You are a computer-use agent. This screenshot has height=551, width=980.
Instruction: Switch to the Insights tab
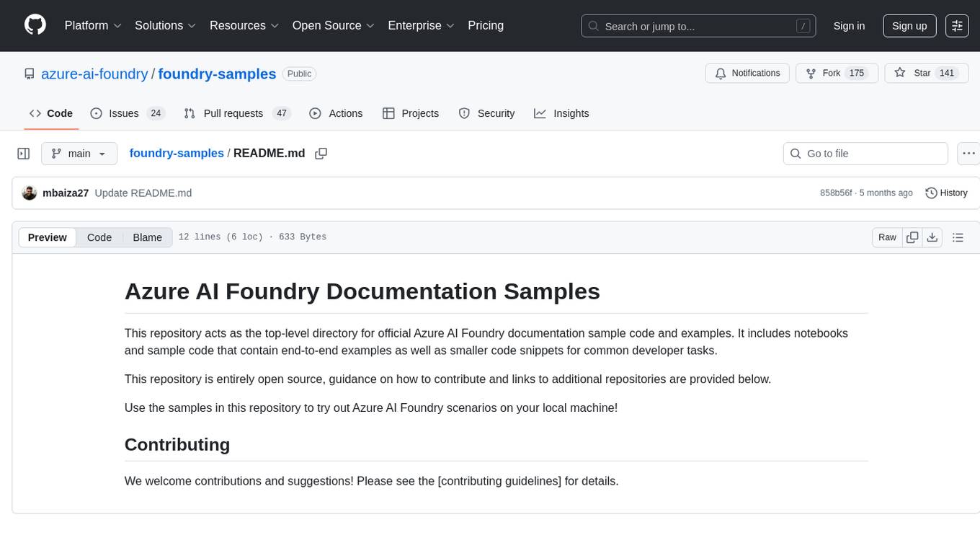tap(561, 113)
